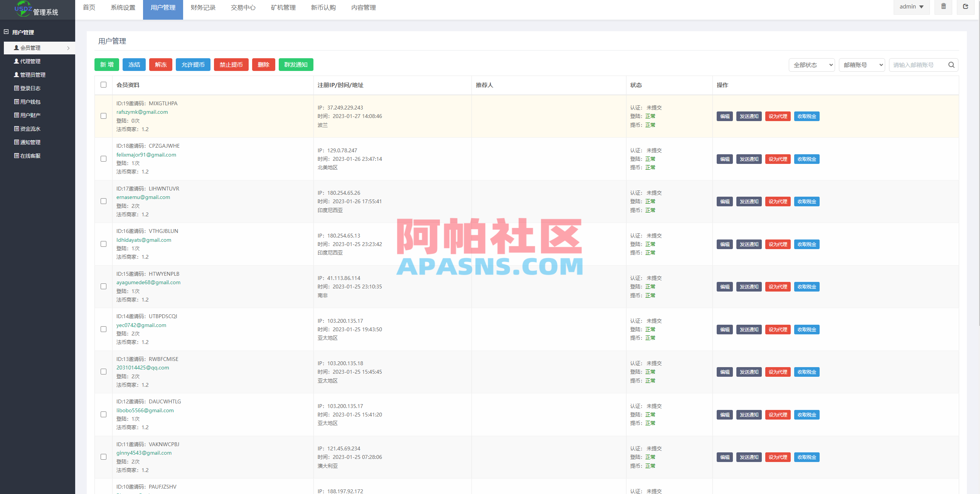Click 设为代理 for user ID:18
The height and width of the screenshot is (494, 980).
(x=778, y=159)
